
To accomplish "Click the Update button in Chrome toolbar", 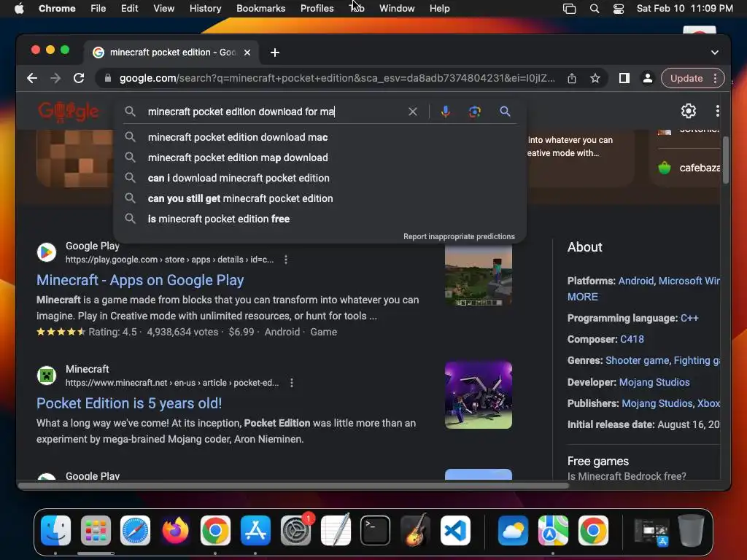I will tap(686, 78).
